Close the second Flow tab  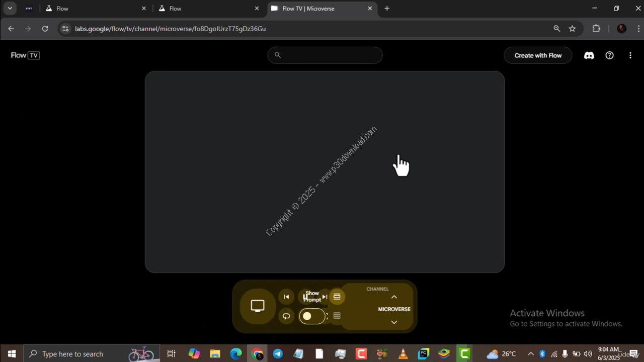[x=257, y=9]
